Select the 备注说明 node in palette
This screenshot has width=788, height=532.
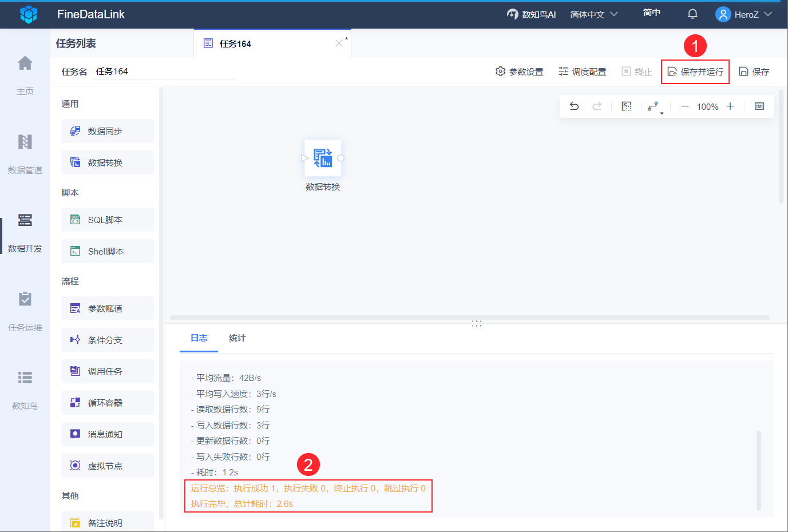(108, 521)
